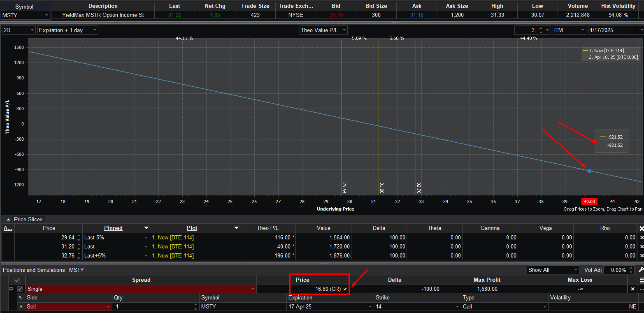
Task: Open more options for the Single spread
Action: click(641, 289)
